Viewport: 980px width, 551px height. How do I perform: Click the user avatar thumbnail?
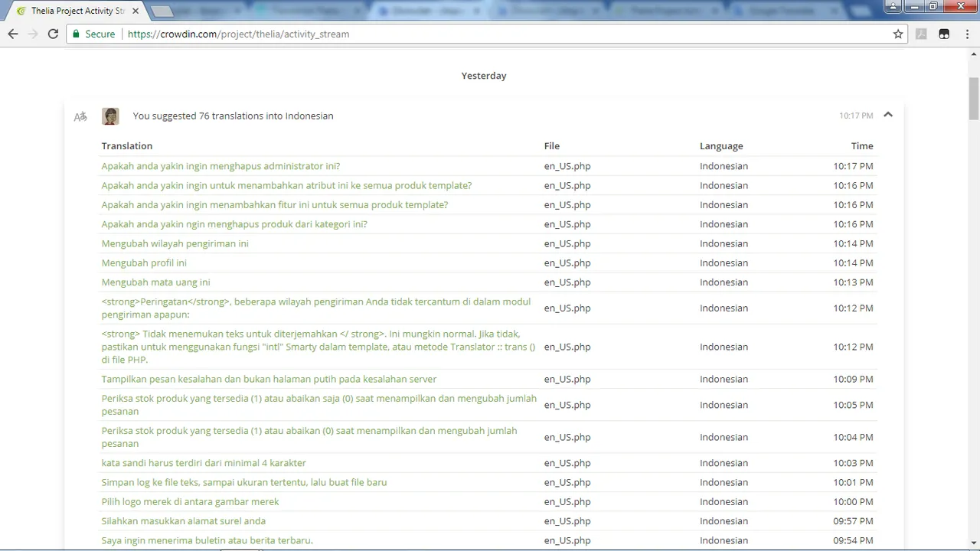(x=110, y=116)
